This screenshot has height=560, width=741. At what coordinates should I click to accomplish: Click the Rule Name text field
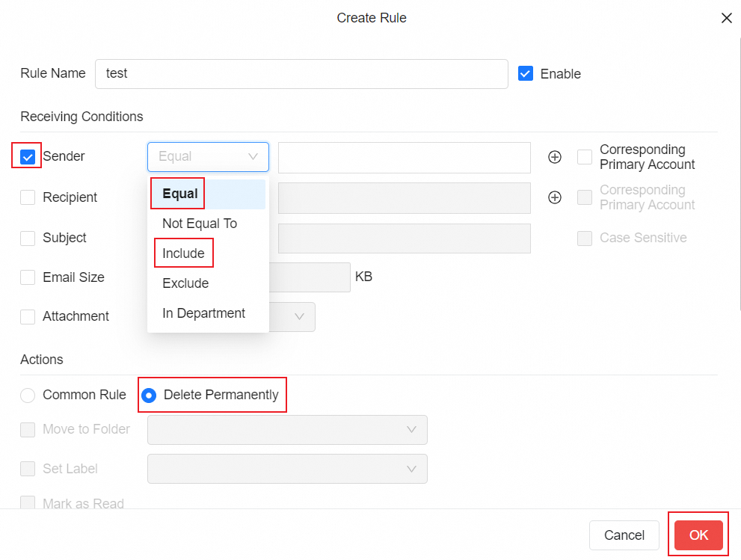[x=301, y=74]
